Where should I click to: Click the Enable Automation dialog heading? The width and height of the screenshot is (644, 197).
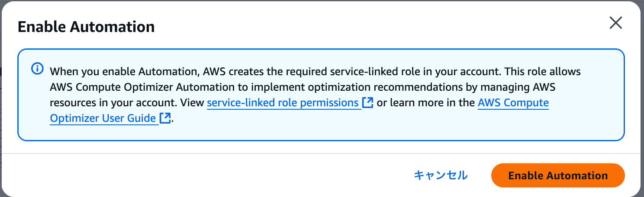coord(86,27)
